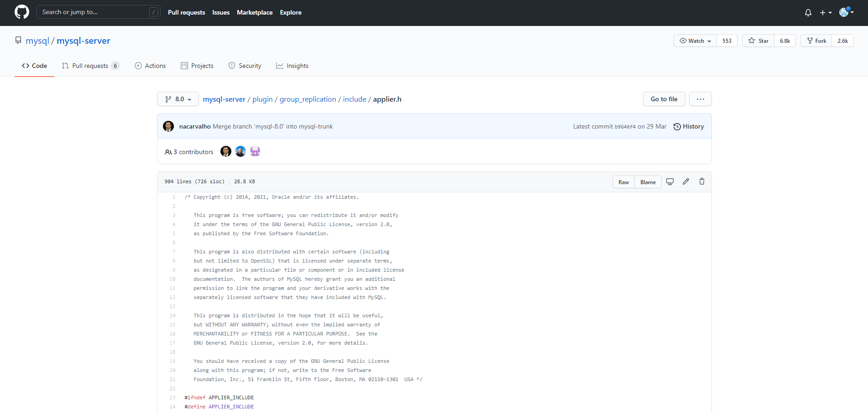Open file in GitHub Desktop icon
Viewport: 868px width, 413px height.
(x=670, y=181)
